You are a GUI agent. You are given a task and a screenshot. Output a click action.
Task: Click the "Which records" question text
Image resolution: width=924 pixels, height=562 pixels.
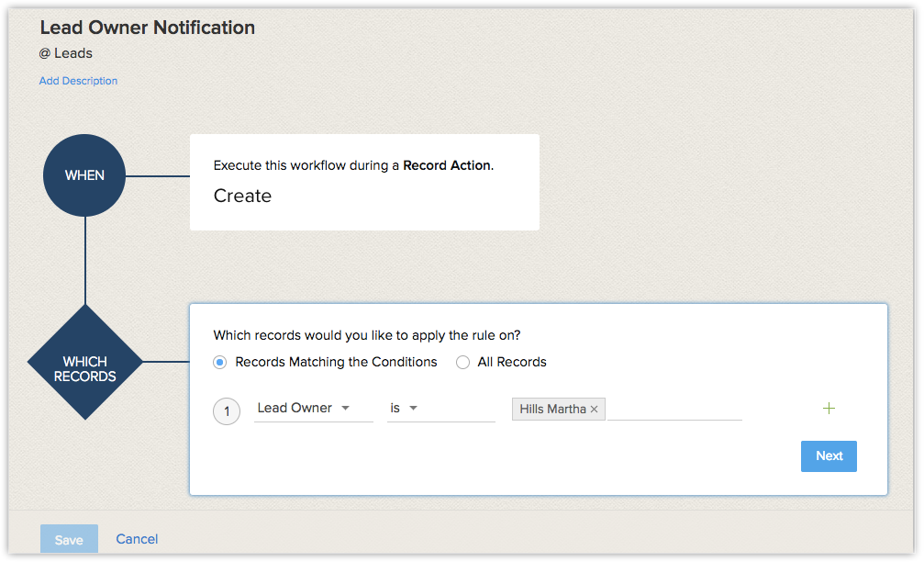click(373, 335)
